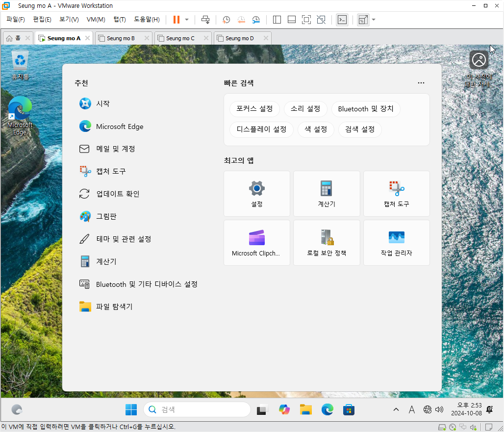Select the Microsoft Edge desktop shortcut
The width and height of the screenshot is (504, 432).
pos(20,116)
